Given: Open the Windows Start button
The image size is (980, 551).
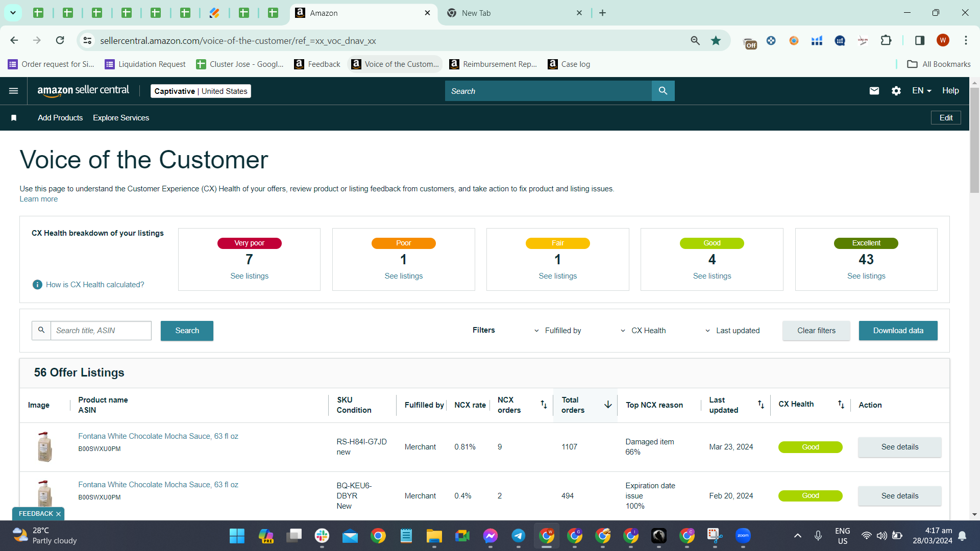Looking at the screenshot, I should coord(237,536).
